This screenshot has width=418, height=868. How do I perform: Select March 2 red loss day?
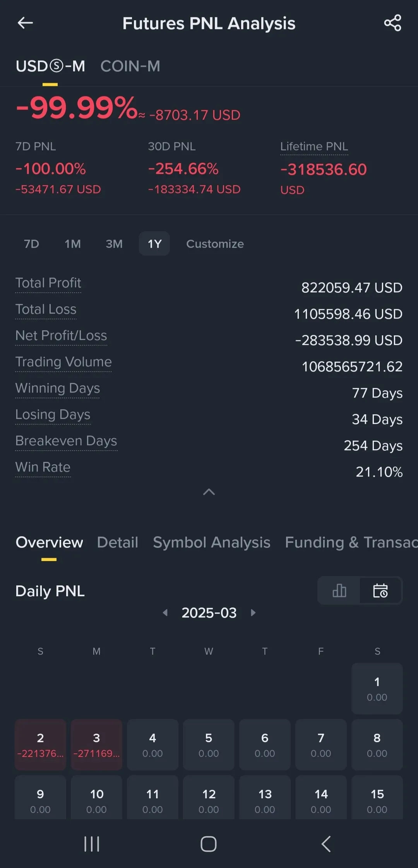point(40,744)
